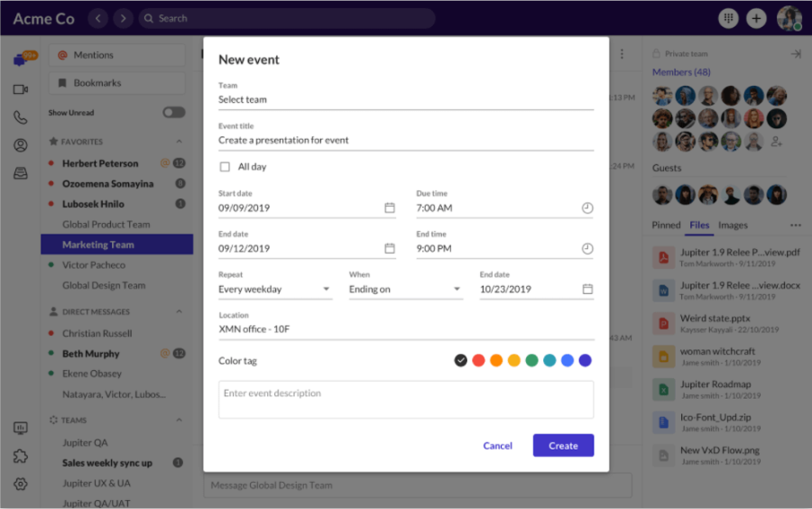Check the All day checkbox
This screenshot has width=812, height=509.
point(225,167)
